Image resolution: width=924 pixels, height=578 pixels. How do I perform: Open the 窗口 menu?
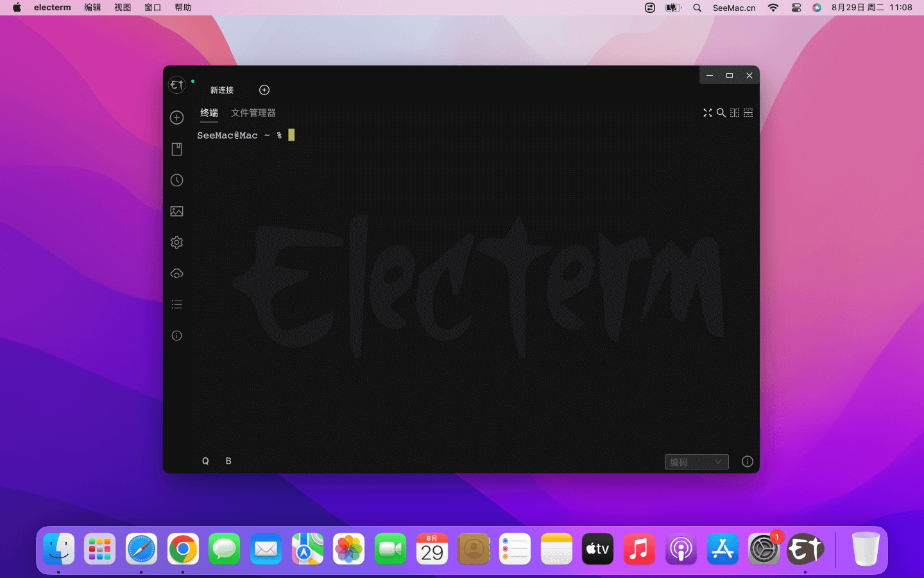pos(153,8)
